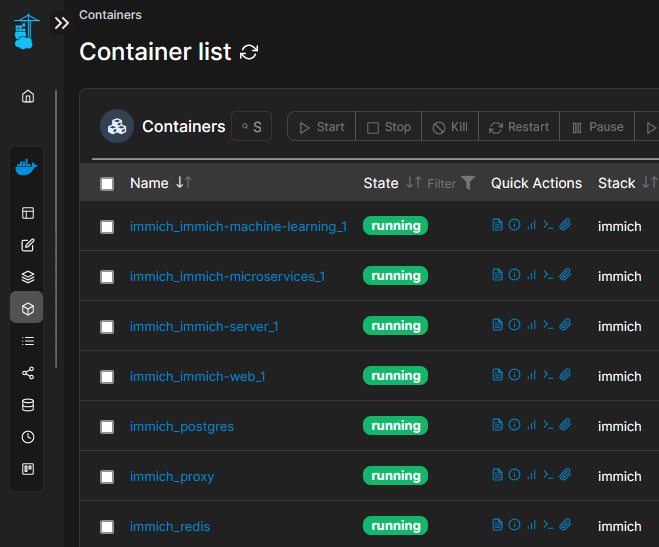Open Volumes database icon in sidebar
Image resolution: width=659 pixels, height=547 pixels.
(x=28, y=405)
